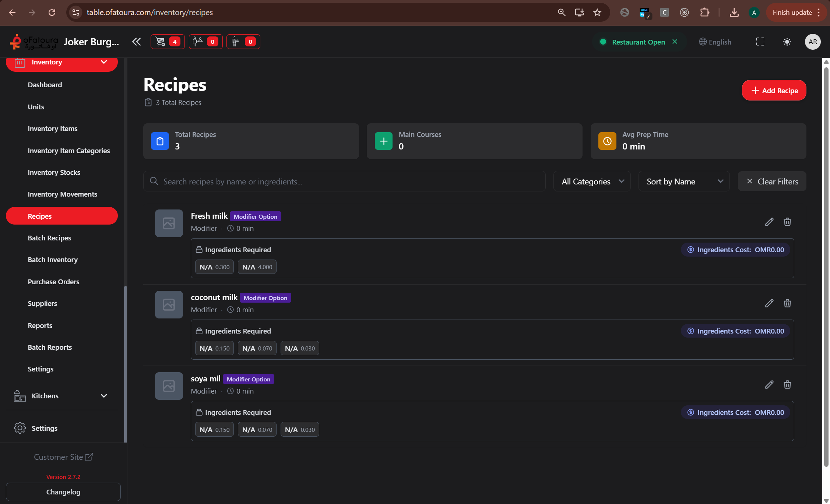Click the Add Recipe button
Image resolution: width=830 pixels, height=504 pixels.
[x=774, y=90]
